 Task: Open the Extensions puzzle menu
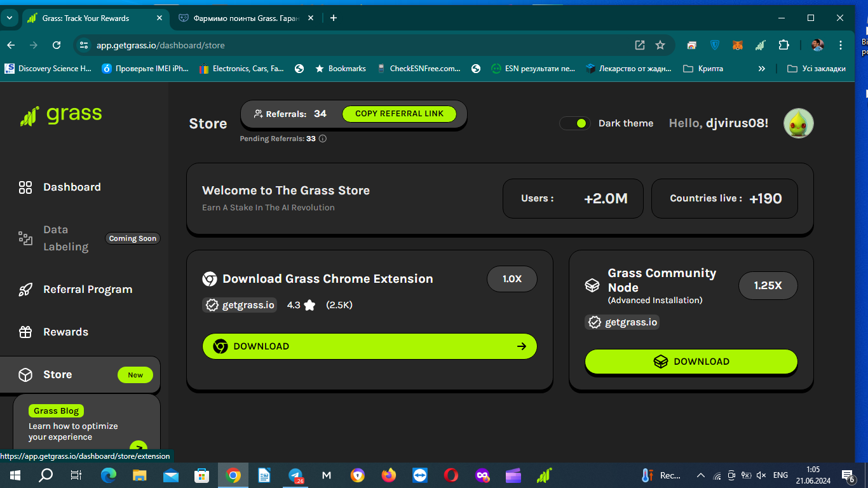[783, 45]
